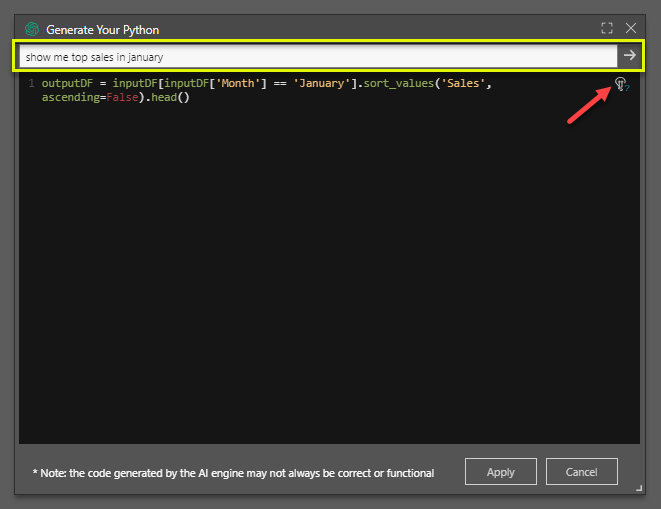Click the 'January' string in code
661x509 pixels.
tap(322, 83)
